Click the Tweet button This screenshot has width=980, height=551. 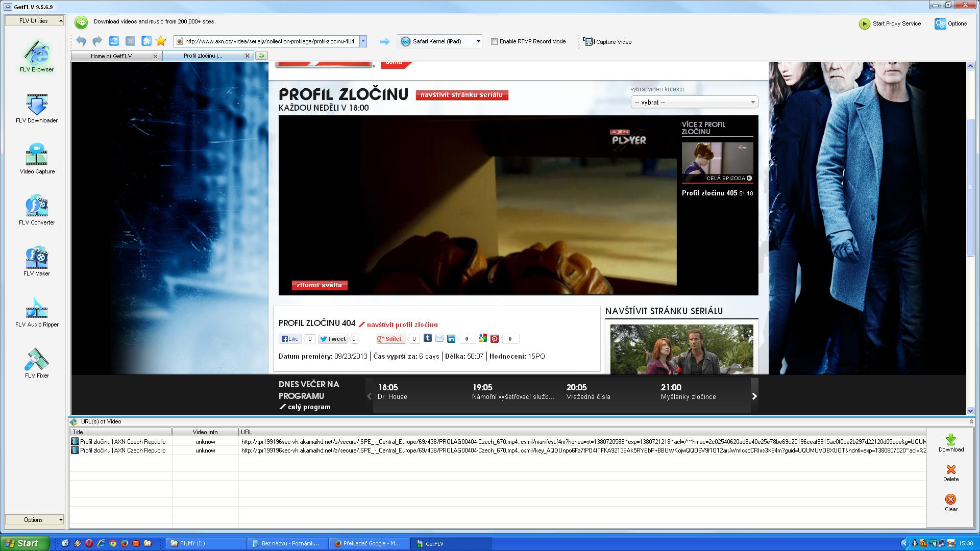click(x=333, y=339)
